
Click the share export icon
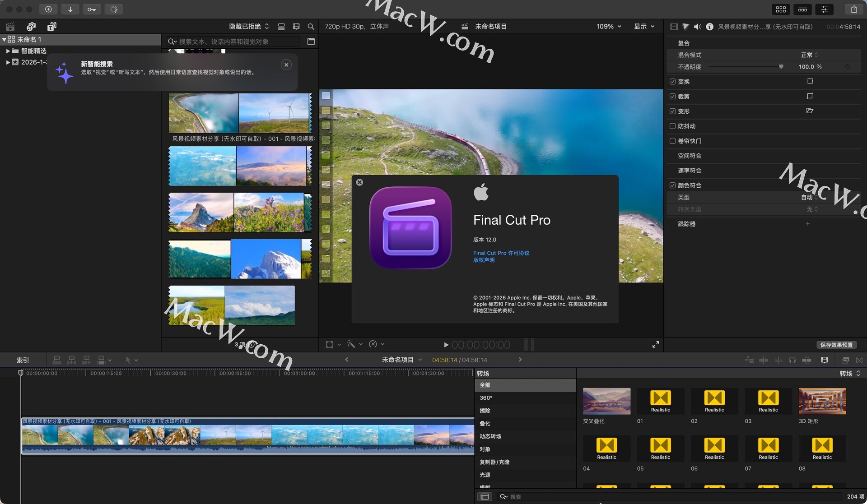(853, 9)
